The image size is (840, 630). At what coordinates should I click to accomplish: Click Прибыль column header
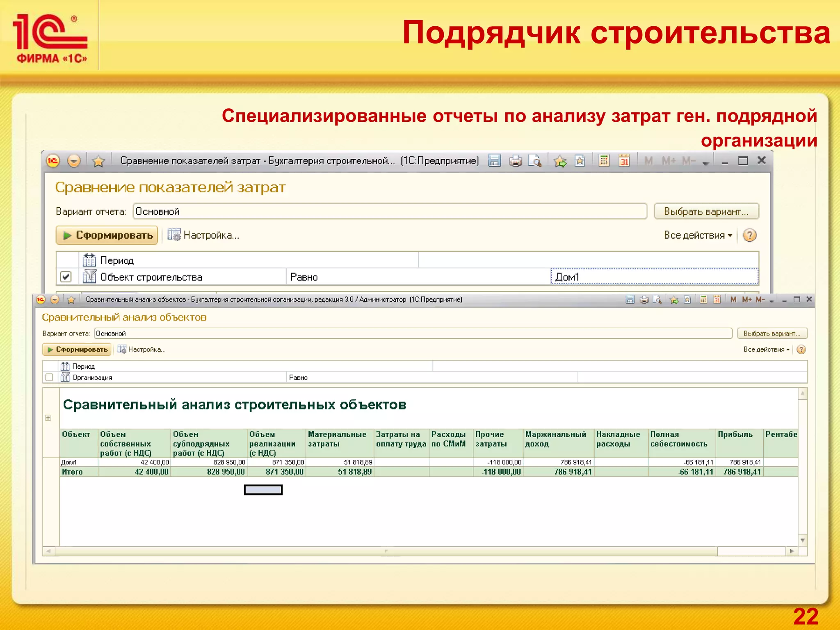click(x=739, y=443)
